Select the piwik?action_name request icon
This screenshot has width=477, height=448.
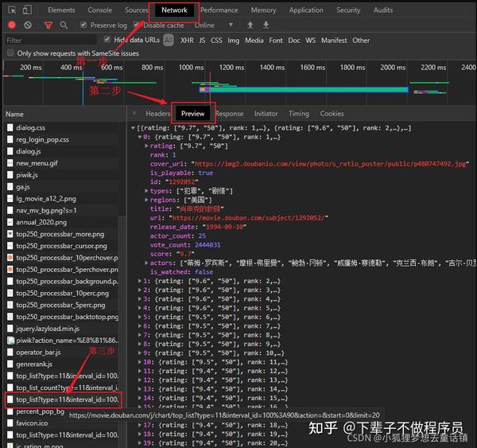10,341
